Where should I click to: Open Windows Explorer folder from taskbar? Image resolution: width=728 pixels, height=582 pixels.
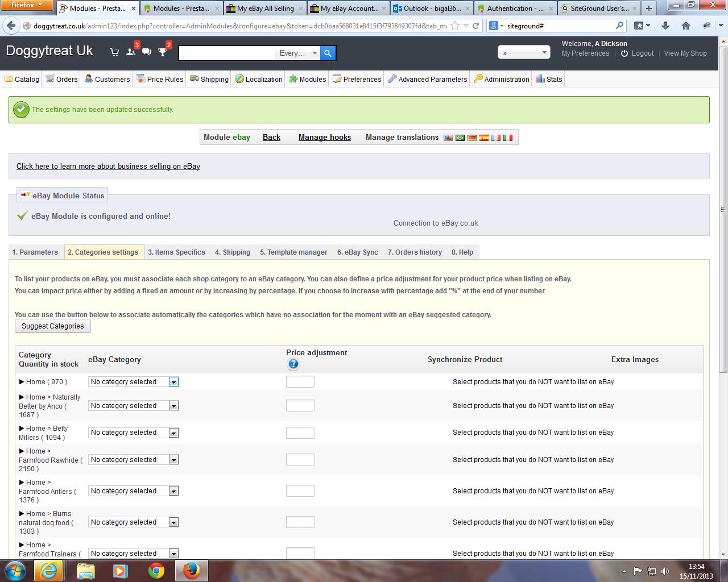pyautogui.click(x=85, y=571)
